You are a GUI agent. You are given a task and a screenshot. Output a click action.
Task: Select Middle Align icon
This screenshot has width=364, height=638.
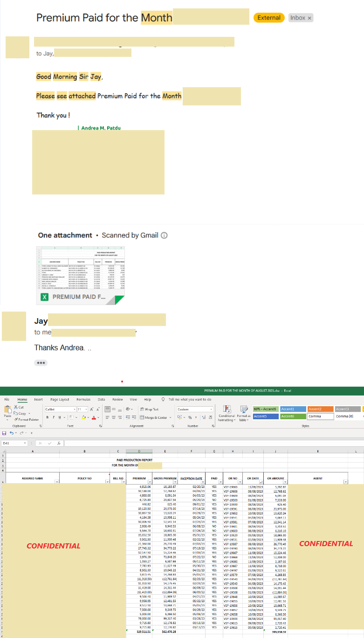(114, 409)
